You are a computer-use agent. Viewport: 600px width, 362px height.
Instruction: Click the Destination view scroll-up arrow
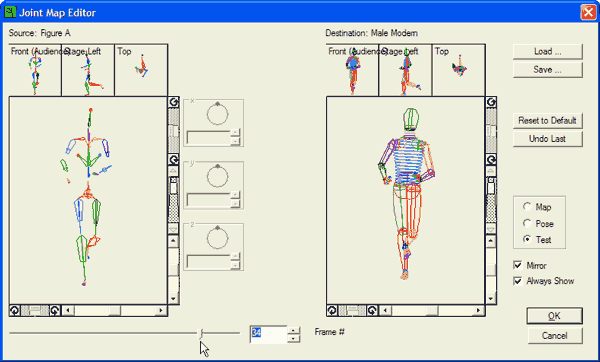pos(491,241)
